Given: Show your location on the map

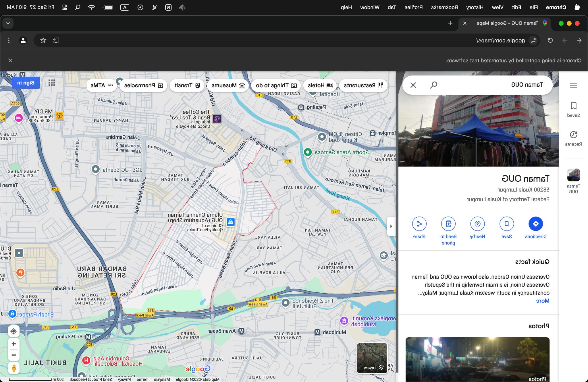Looking at the screenshot, I should (14, 331).
